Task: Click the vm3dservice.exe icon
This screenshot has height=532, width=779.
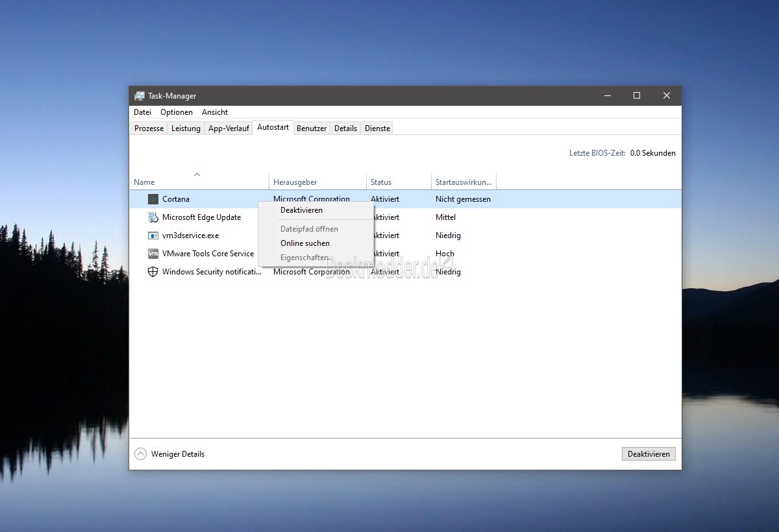Action: tap(153, 236)
